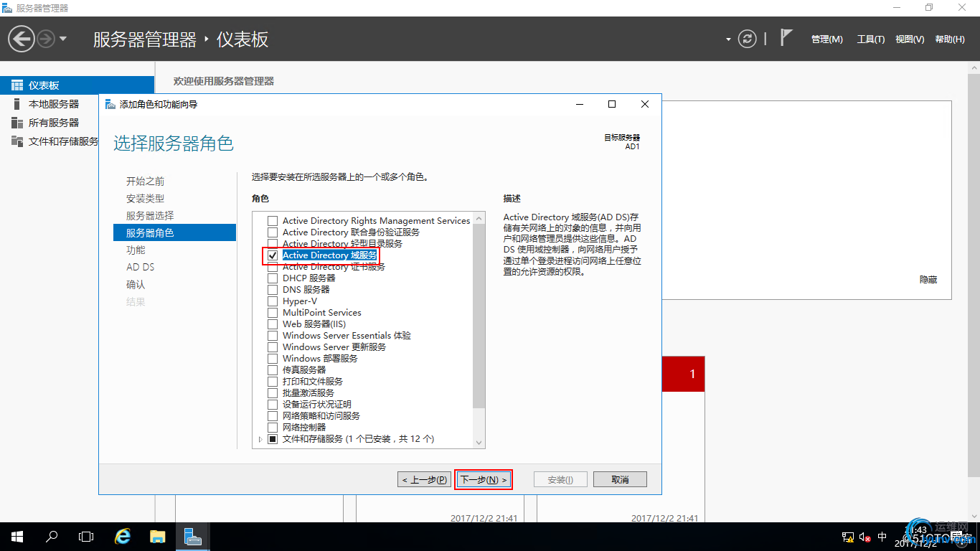This screenshot has width=980, height=551.
Task: Select 本地服务器 in the left sidebar
Action: point(54,104)
